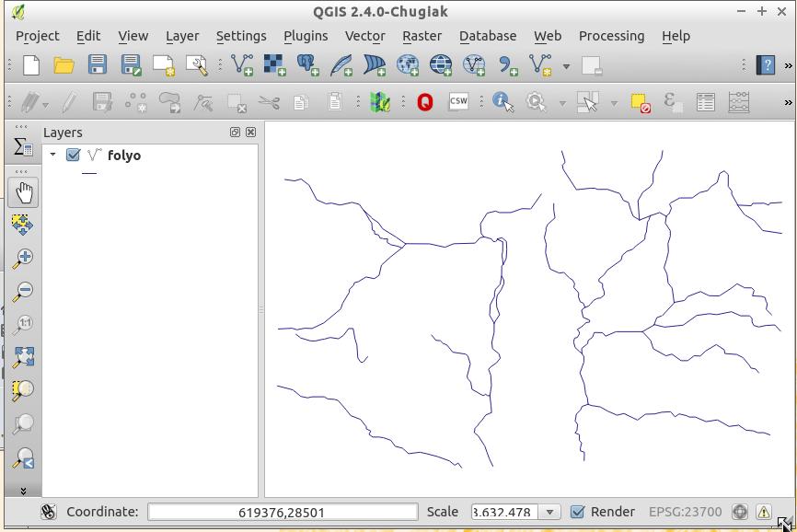Open the Project menu
797x532 pixels.
(x=38, y=36)
